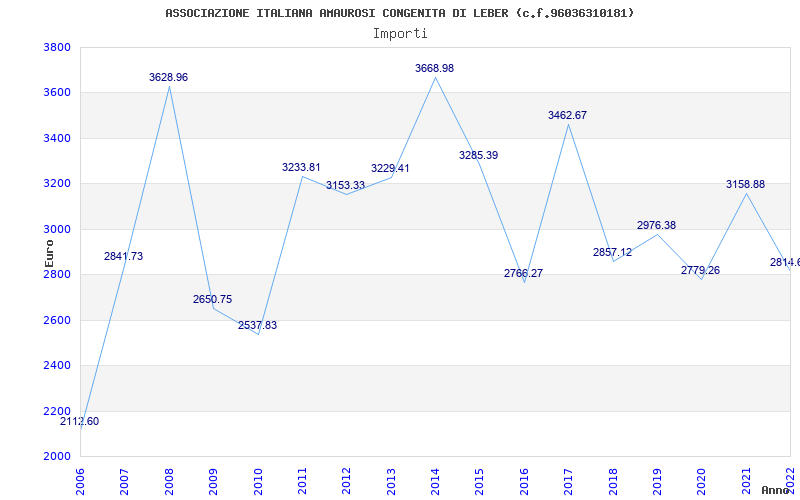The width and height of the screenshot is (800, 500).
Task: Select year 2007 on the x-axis
Action: (x=124, y=481)
